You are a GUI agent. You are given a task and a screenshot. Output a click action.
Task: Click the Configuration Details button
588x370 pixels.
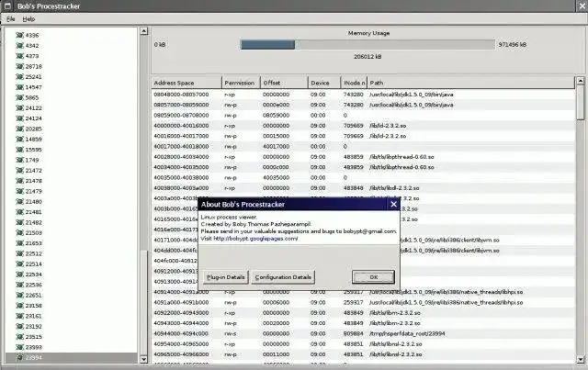283,277
